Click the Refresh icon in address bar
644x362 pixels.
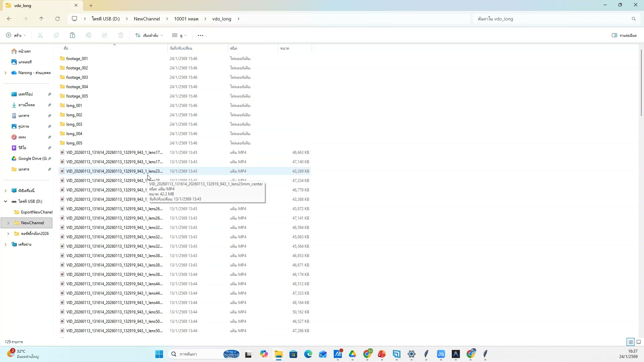pyautogui.click(x=57, y=19)
